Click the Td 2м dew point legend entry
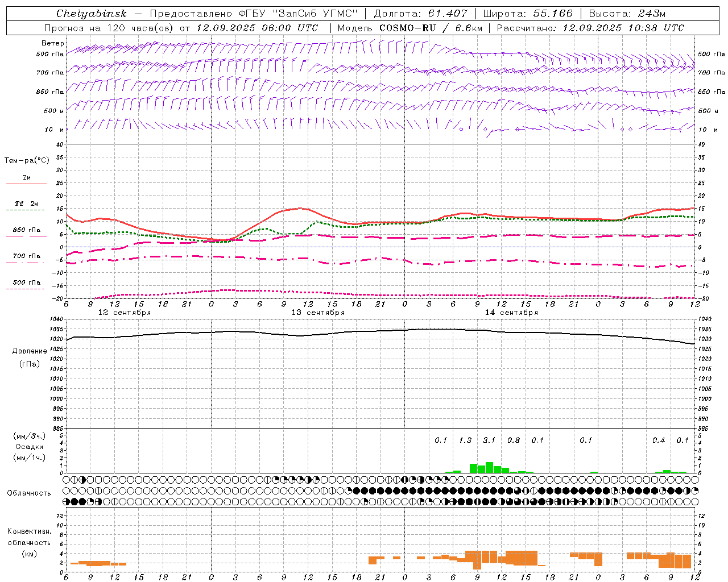728x582 pixels. (x=27, y=203)
